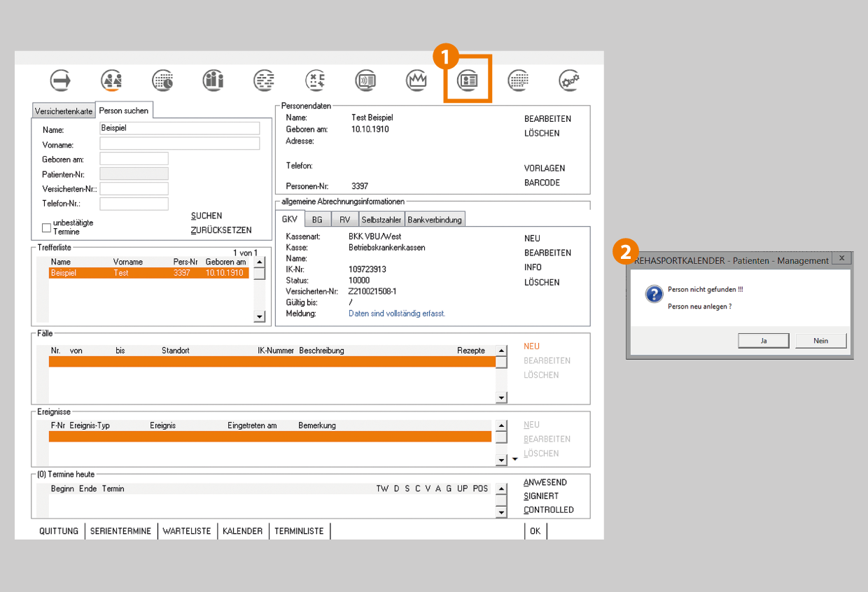Image resolution: width=868 pixels, height=592 pixels.
Task: Click the card reader signal icon
Action: pyautogui.click(x=366, y=80)
